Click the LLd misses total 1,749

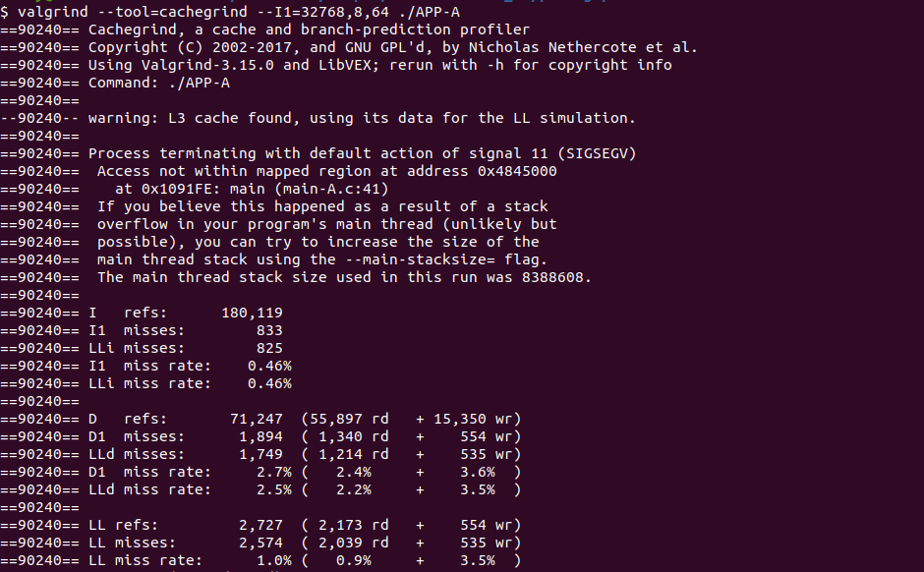260,454
